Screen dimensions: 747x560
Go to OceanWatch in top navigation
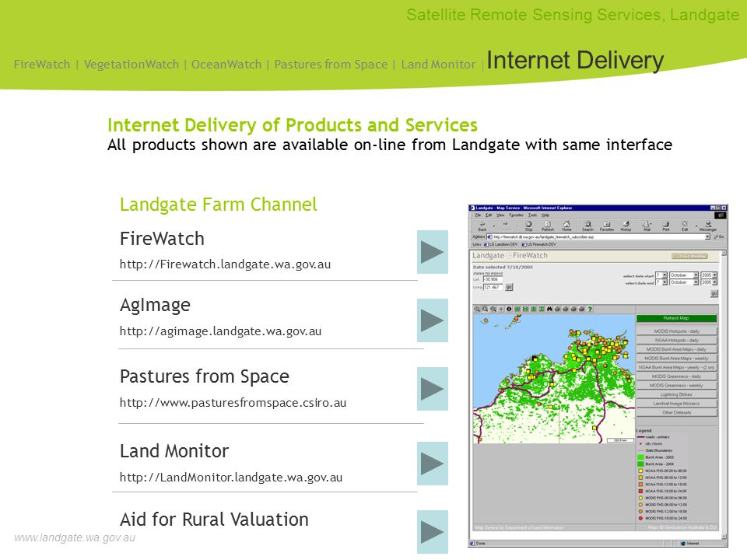click(226, 64)
